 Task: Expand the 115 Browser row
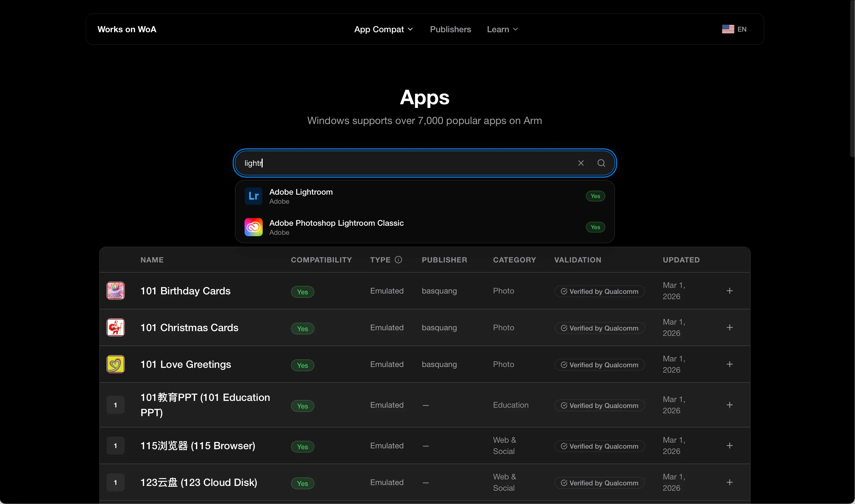[729, 446]
